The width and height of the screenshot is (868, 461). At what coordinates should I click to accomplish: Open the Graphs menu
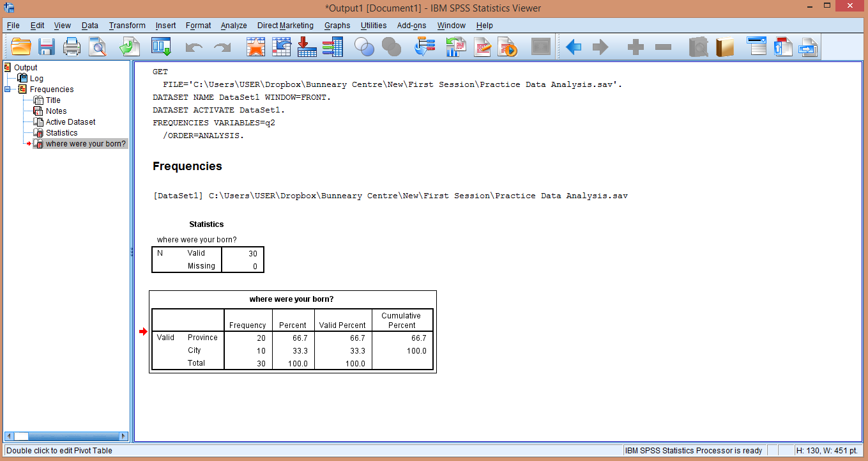337,26
